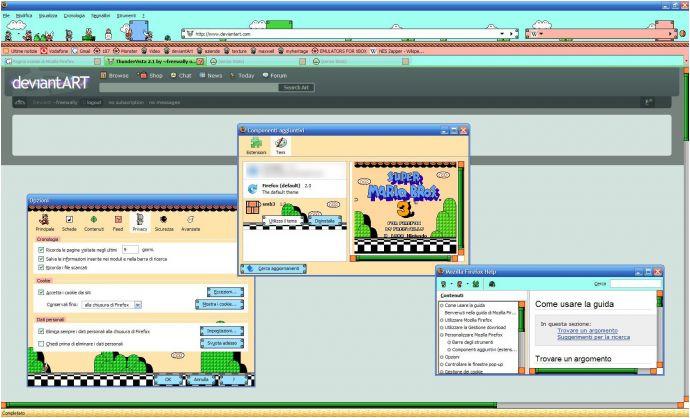Toggle Accetta i cookie dai siti checkbox
Image resolution: width=690 pixels, height=418 pixels.
(x=41, y=292)
